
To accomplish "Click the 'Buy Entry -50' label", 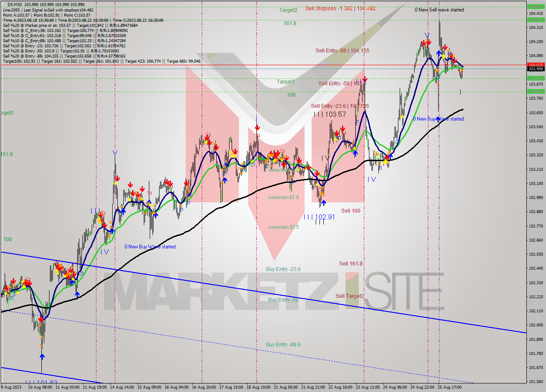I will tap(283, 300).
